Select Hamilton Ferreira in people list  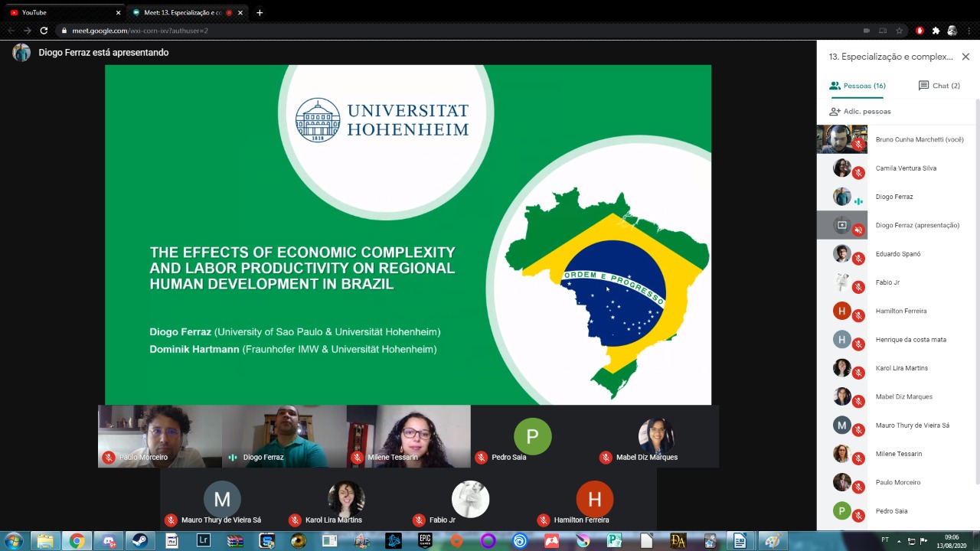click(x=897, y=311)
